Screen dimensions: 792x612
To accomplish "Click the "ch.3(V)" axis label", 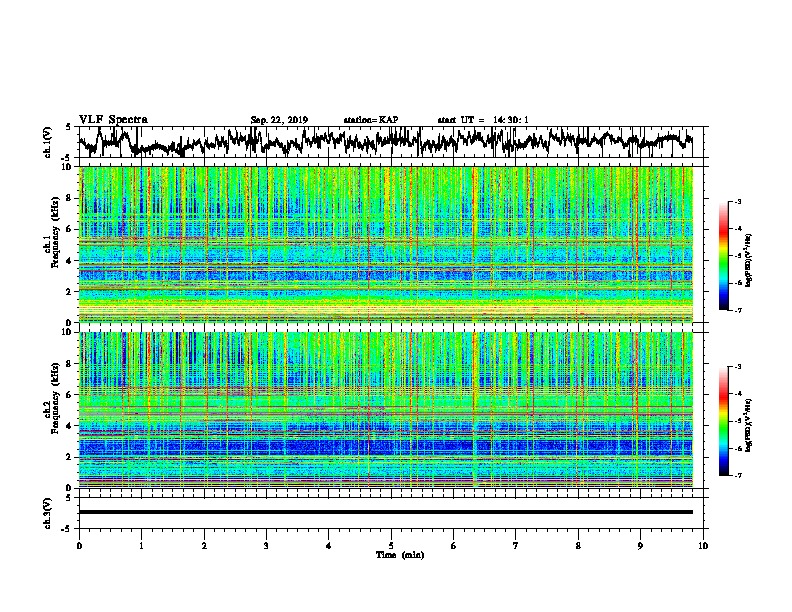I will 48,513.
